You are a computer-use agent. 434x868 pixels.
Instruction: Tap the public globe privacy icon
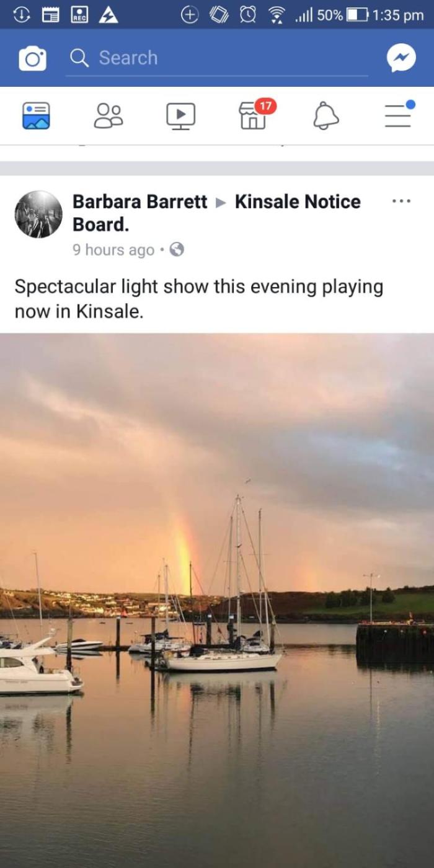click(177, 249)
